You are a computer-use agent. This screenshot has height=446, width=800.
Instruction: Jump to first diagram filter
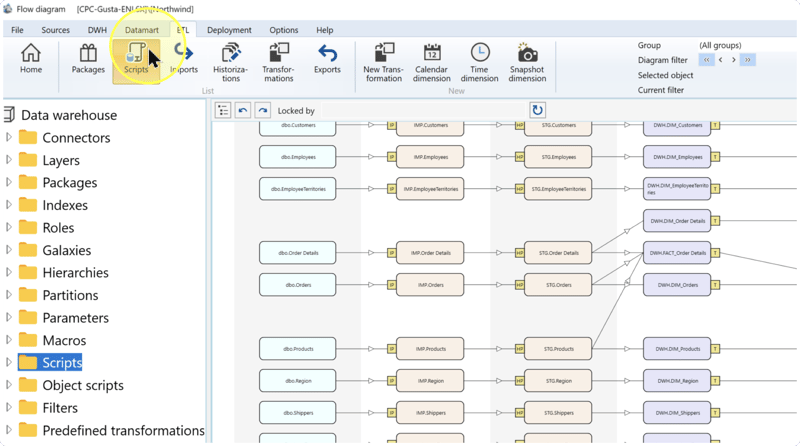[x=706, y=60]
